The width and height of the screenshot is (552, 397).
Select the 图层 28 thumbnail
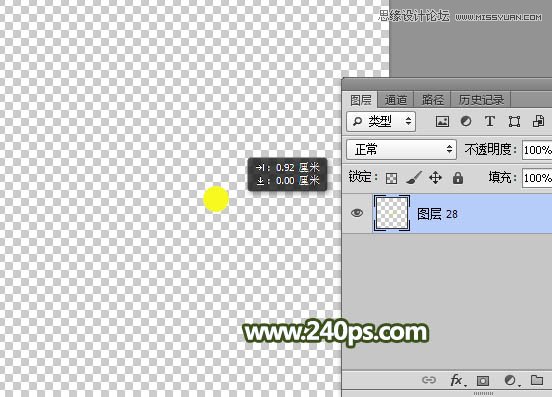click(x=391, y=213)
